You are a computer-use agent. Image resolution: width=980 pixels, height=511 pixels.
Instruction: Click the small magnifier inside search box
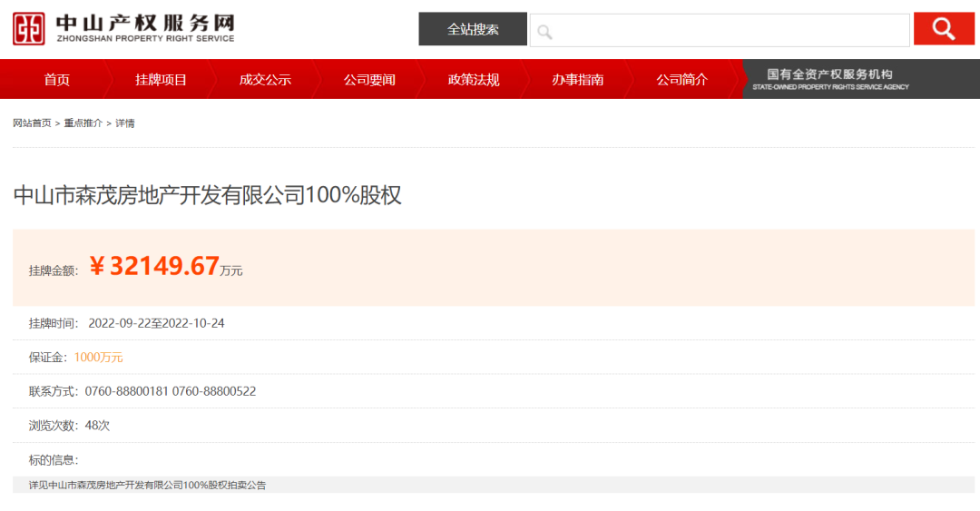(x=544, y=32)
